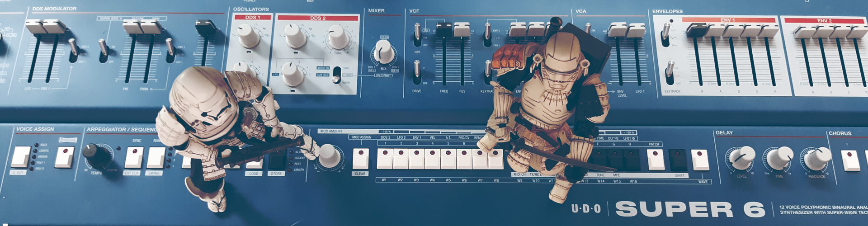868x226 pixels.
Task: Tap the black SHIFT button
Action: click(x=678, y=160)
